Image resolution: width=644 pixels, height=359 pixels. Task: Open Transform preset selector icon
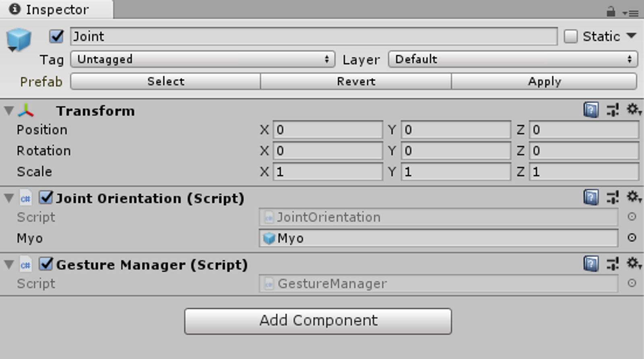(613, 110)
